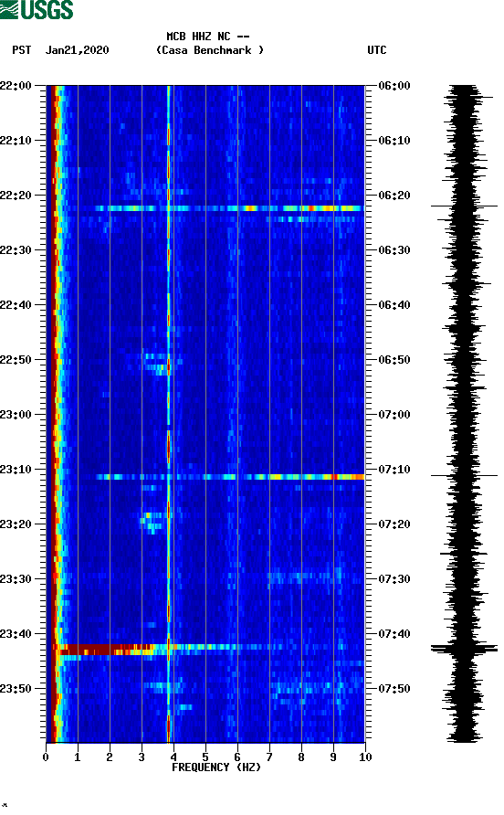The height and width of the screenshot is (815, 504).
Task: Click the 23:50 PST time label
Action: 16,689
